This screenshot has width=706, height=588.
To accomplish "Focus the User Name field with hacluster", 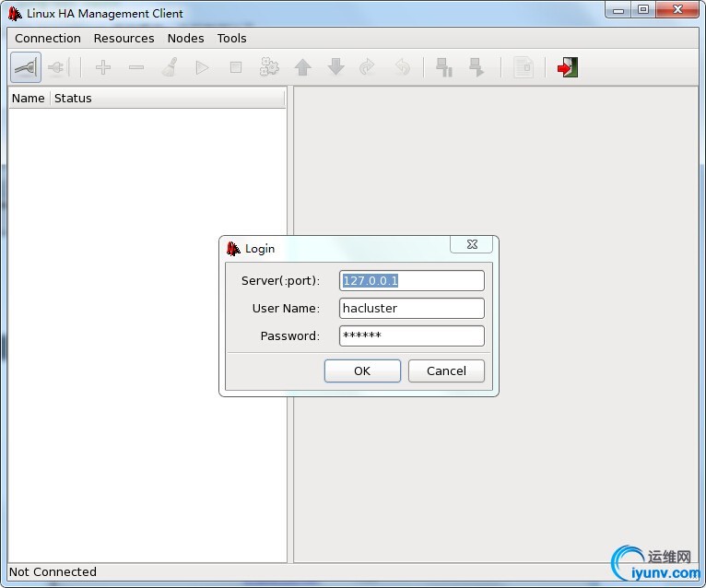I will tap(412, 309).
